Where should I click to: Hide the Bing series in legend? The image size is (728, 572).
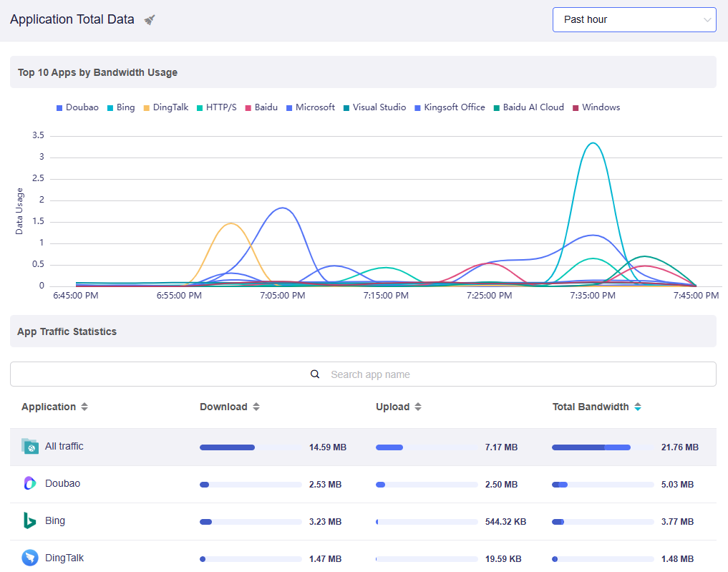pos(121,107)
